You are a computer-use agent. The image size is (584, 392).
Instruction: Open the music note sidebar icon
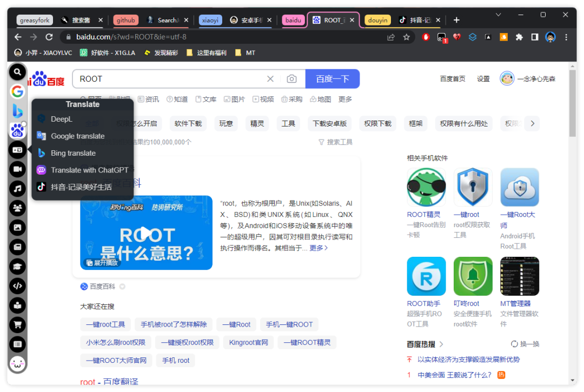(17, 189)
